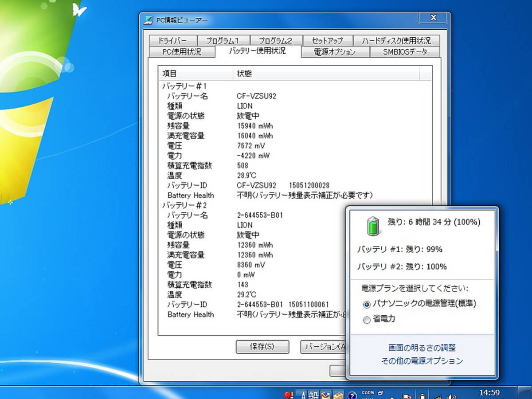This screenshot has width=532, height=399.
Task: Click the speaker volume tray icon
Action: coord(452,395)
